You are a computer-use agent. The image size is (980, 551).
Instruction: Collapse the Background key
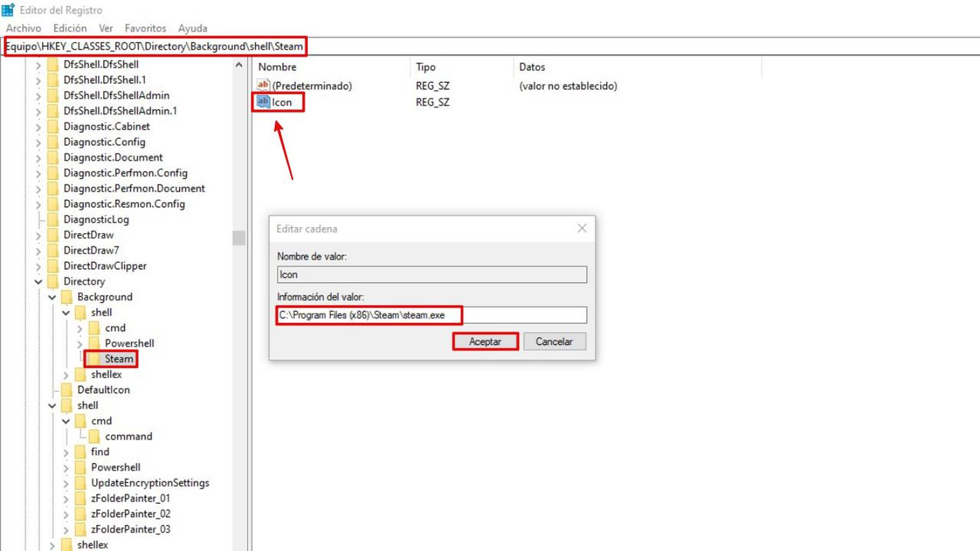[52, 297]
